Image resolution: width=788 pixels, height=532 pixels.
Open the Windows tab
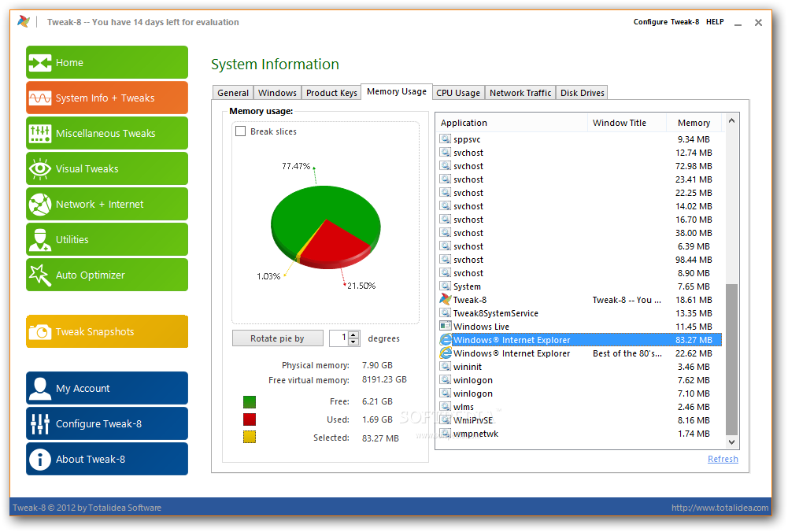coord(277,93)
